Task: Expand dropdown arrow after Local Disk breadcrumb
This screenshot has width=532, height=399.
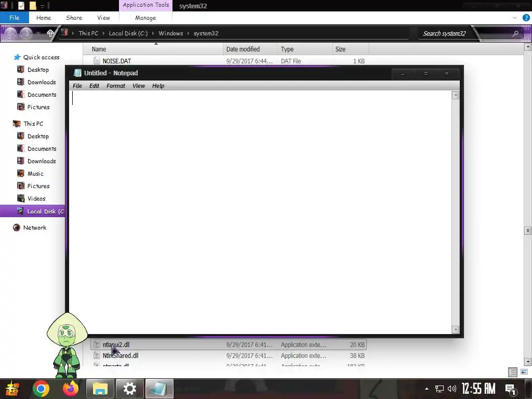Action: click(x=153, y=33)
